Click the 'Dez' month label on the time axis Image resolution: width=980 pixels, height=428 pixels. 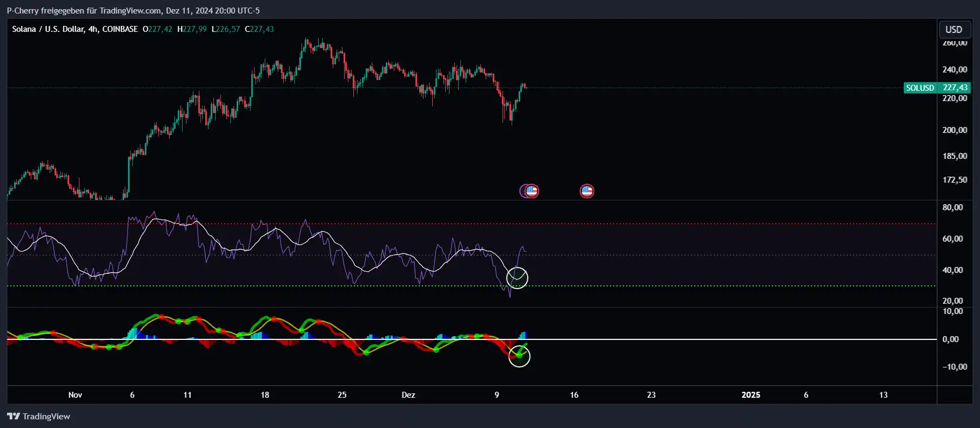pyautogui.click(x=408, y=395)
